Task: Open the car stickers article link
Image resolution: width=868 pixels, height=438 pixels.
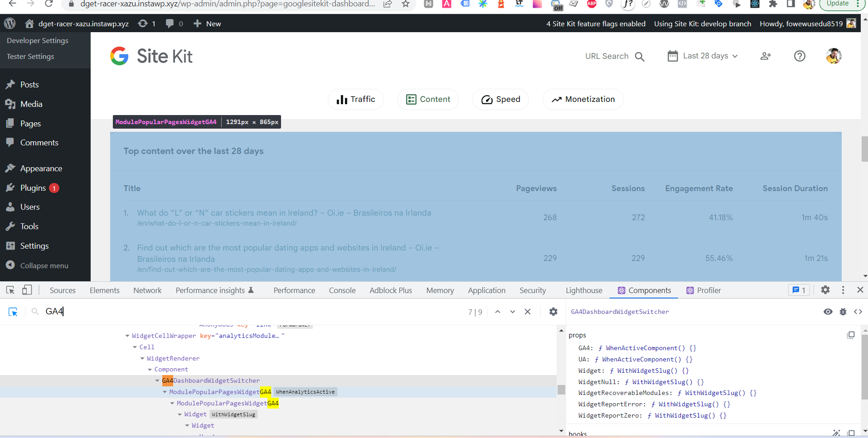Action: (x=284, y=212)
